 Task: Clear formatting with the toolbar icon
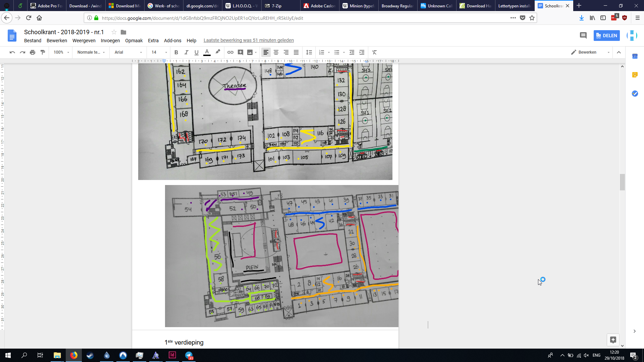[374, 52]
